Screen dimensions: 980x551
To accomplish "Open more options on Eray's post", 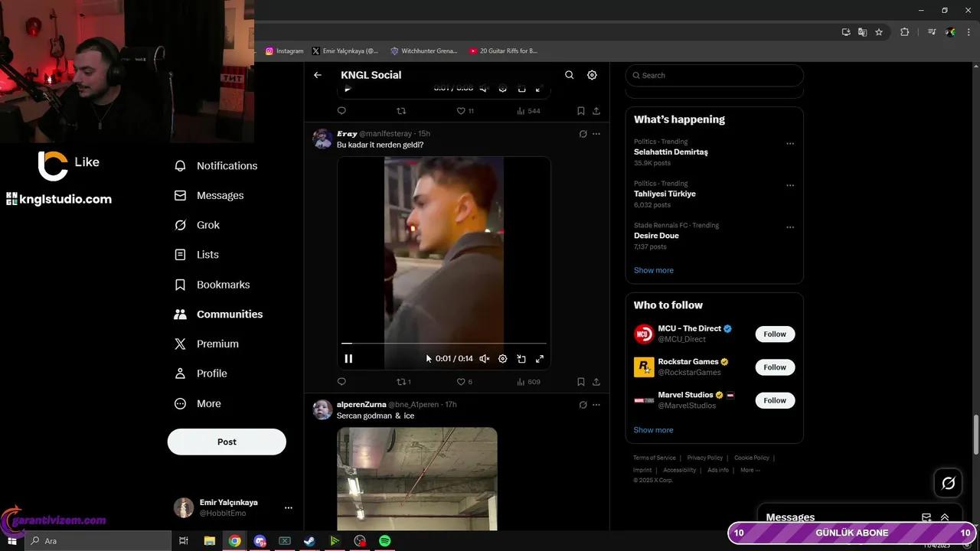I will (x=596, y=133).
